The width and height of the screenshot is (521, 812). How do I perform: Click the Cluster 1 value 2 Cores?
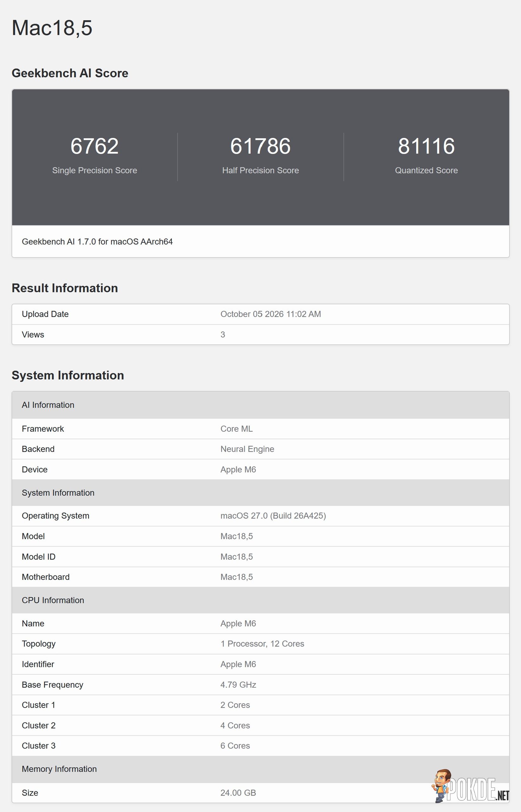pos(235,705)
